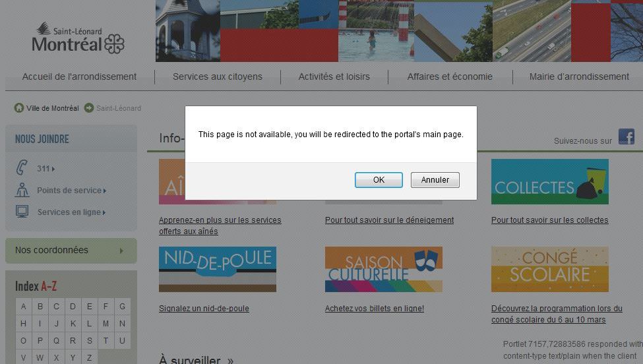Click the Achetez vos billets en ligne link
The height and width of the screenshot is (364, 643).
pos(374,309)
